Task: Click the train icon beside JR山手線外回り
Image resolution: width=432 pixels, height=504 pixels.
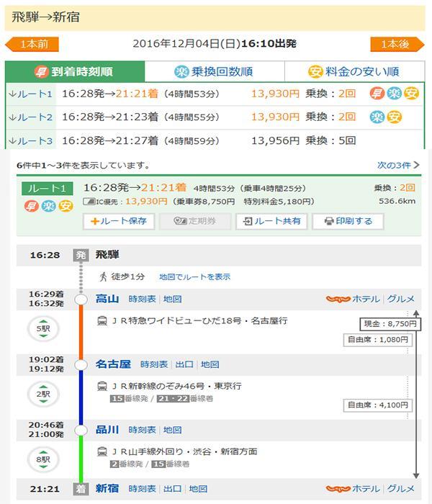Action: pyautogui.click(x=102, y=451)
